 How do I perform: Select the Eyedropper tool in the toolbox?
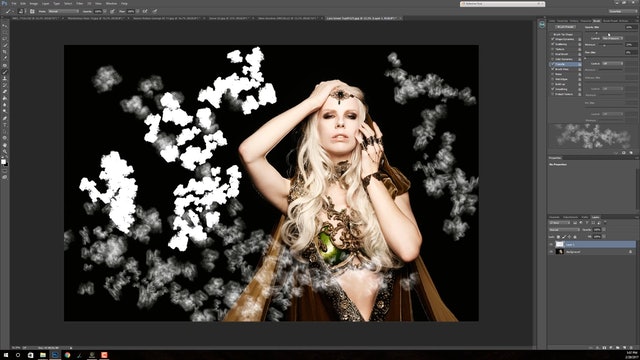(x=4, y=58)
